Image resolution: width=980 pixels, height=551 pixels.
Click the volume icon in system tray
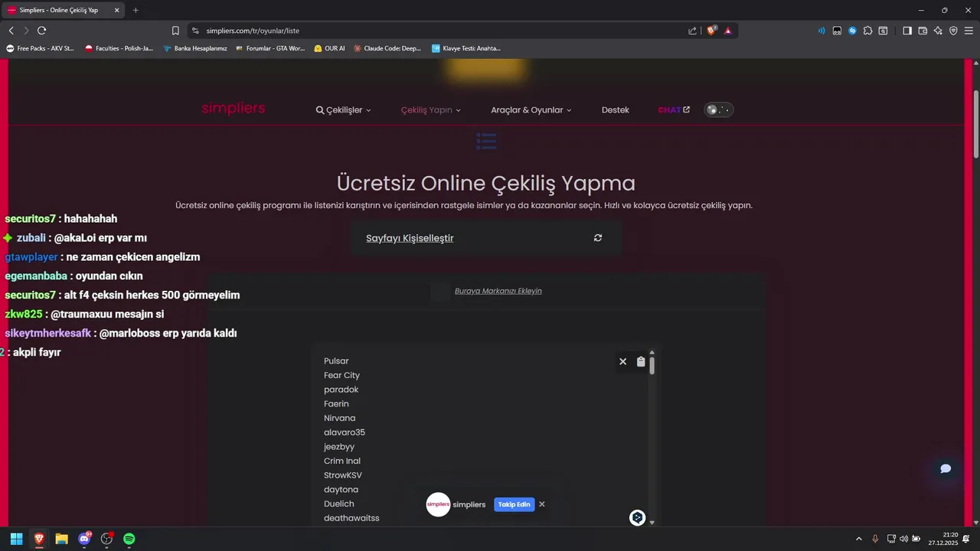click(903, 539)
